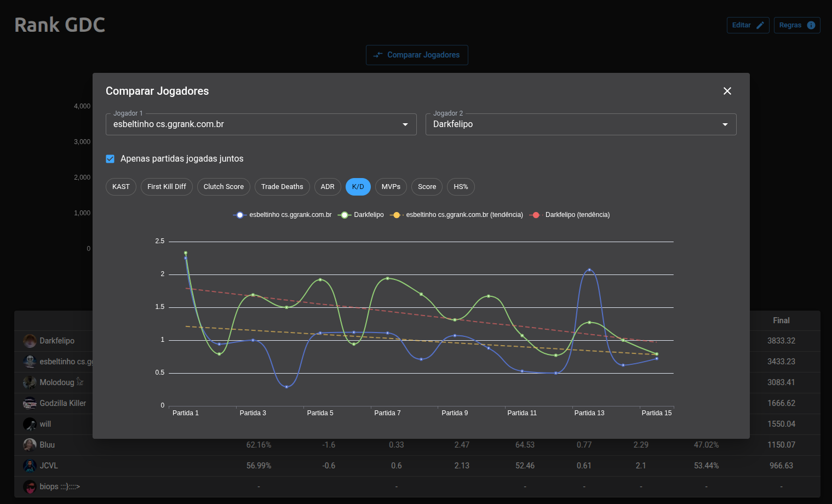
Task: Click the Bluu player avatar
Action: [x=30, y=445]
